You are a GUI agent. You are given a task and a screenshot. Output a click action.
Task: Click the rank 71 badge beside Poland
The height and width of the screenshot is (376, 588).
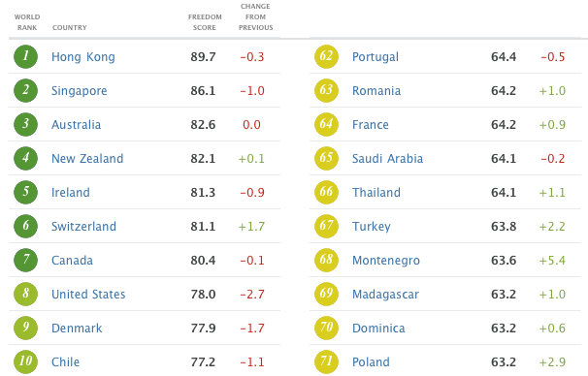coord(326,361)
